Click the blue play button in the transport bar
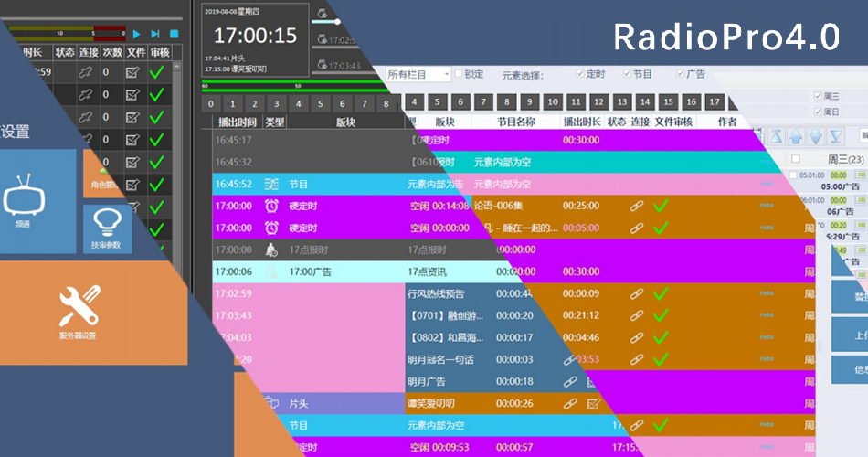Viewport: 868px width, 457px height. [x=137, y=34]
